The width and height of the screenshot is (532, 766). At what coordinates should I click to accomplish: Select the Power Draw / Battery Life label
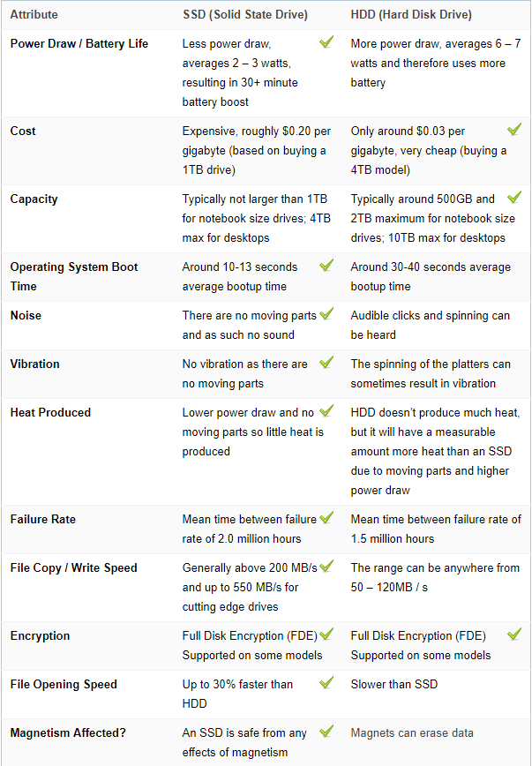79,43
